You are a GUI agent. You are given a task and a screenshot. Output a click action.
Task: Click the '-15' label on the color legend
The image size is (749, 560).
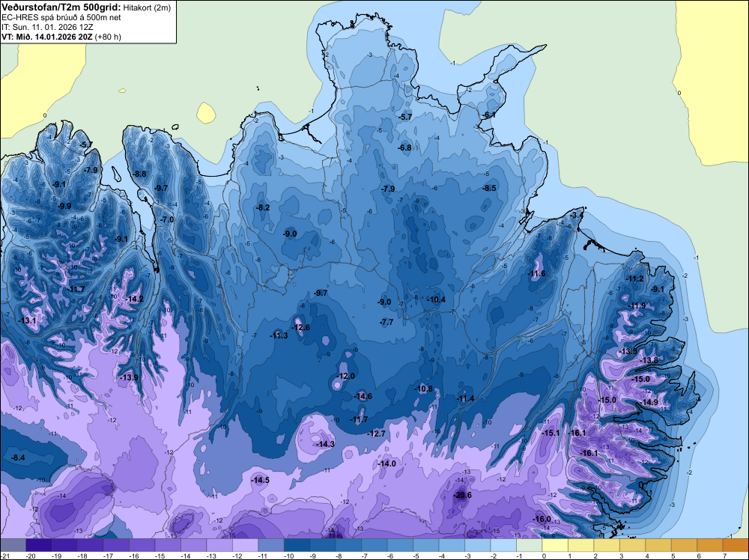[x=160, y=556]
